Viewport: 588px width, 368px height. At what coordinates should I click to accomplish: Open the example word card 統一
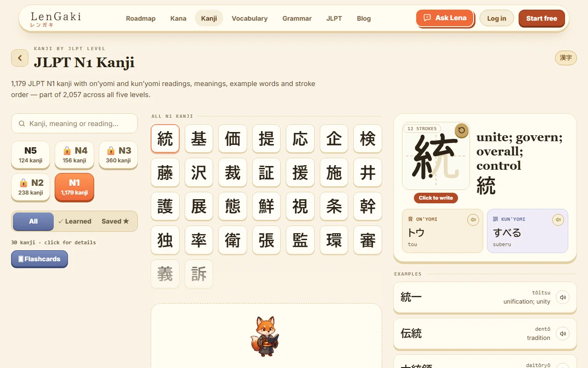click(485, 297)
